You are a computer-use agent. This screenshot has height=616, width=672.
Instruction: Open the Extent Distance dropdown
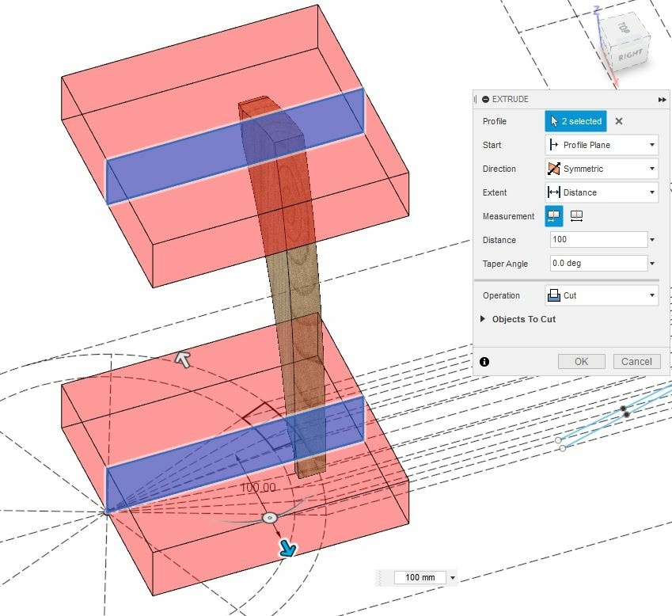pyautogui.click(x=602, y=192)
